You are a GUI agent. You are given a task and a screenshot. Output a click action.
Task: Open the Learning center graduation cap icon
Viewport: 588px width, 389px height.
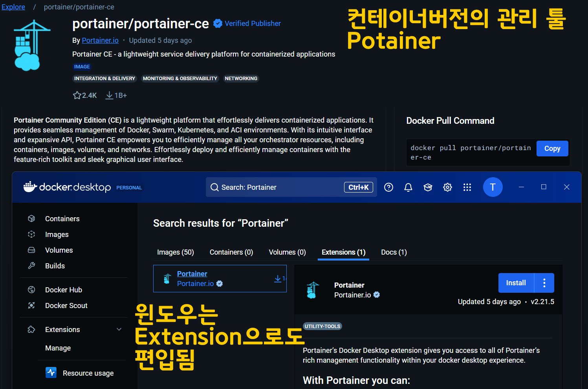coord(428,187)
